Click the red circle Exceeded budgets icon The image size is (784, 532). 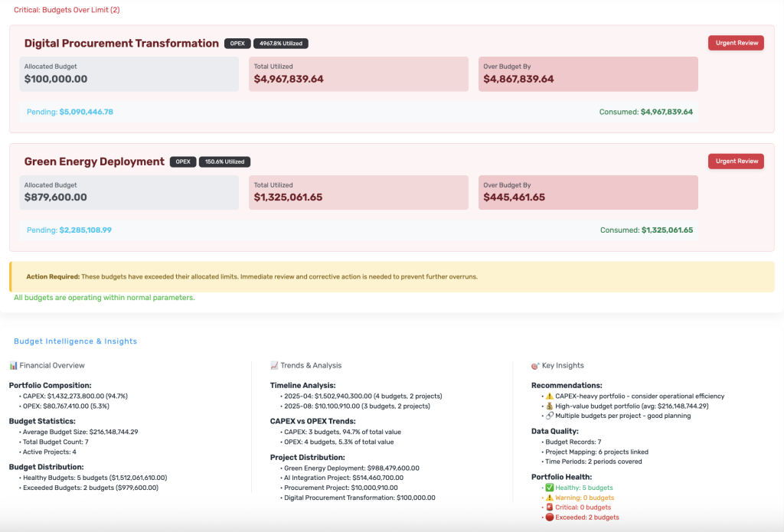pyautogui.click(x=547, y=517)
